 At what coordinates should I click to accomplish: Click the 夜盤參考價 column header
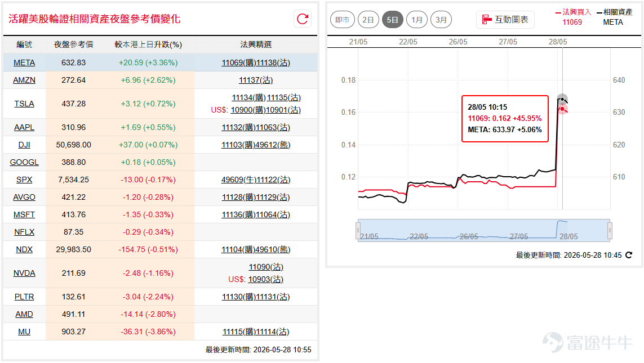point(73,44)
